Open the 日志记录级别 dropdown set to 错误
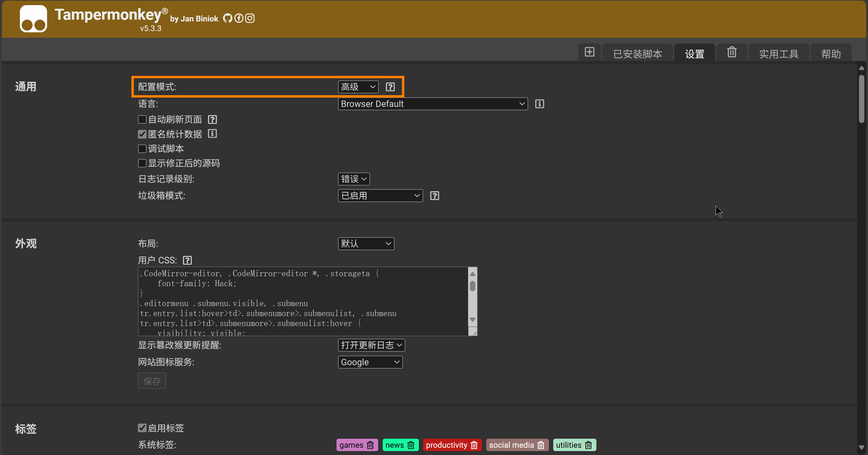The height and width of the screenshot is (455, 868). (x=354, y=179)
